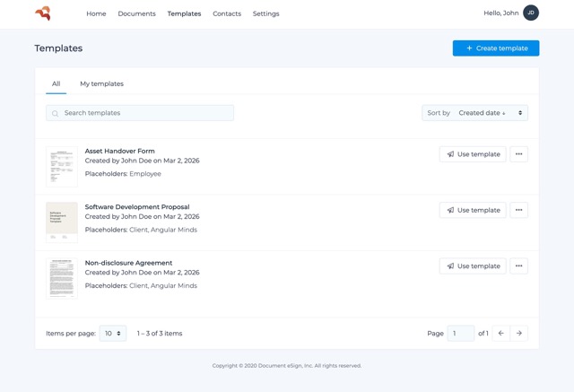
Task: Click the search magnifier icon
Action: 55,113
